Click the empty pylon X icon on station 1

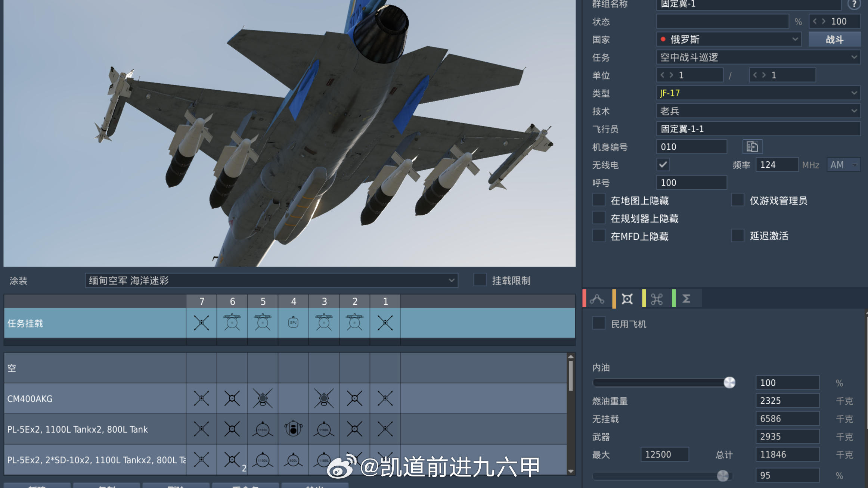click(385, 323)
